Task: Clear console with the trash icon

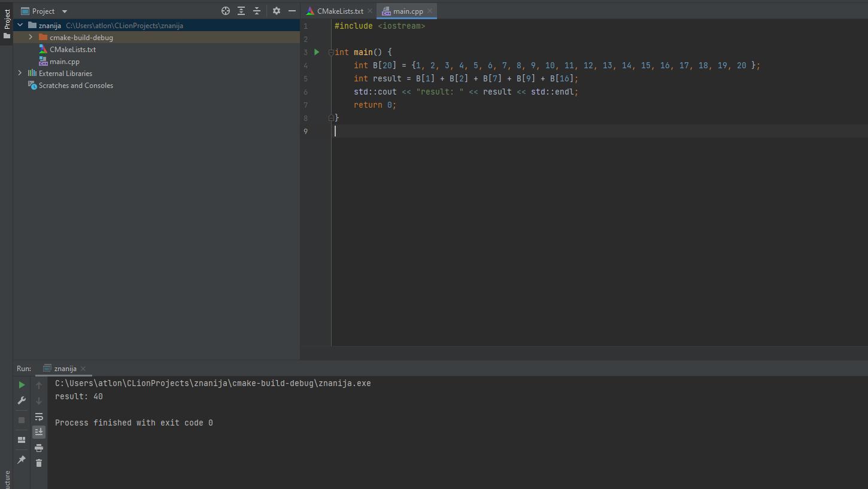Action: (x=39, y=463)
